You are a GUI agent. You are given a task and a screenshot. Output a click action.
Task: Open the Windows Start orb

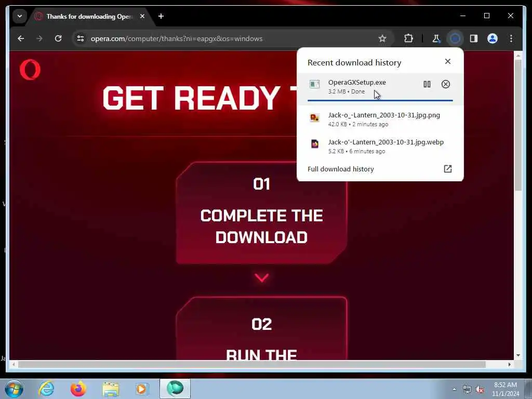click(x=14, y=389)
